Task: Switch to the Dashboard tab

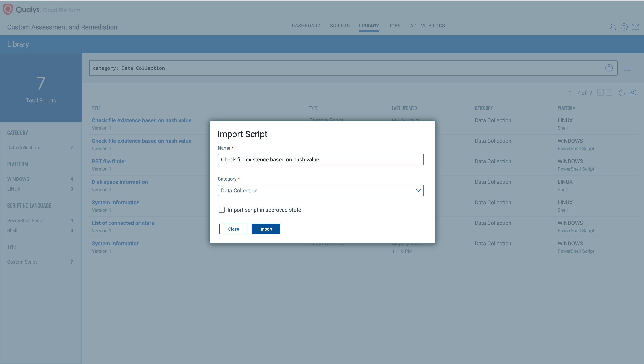Action: [x=306, y=26]
